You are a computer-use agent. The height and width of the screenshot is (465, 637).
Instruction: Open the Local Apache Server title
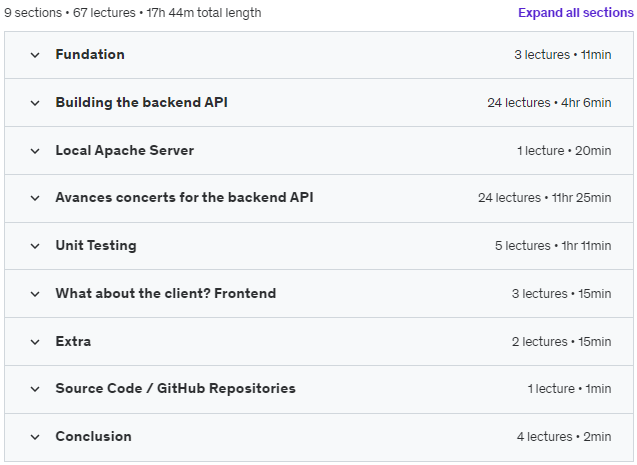coord(124,150)
